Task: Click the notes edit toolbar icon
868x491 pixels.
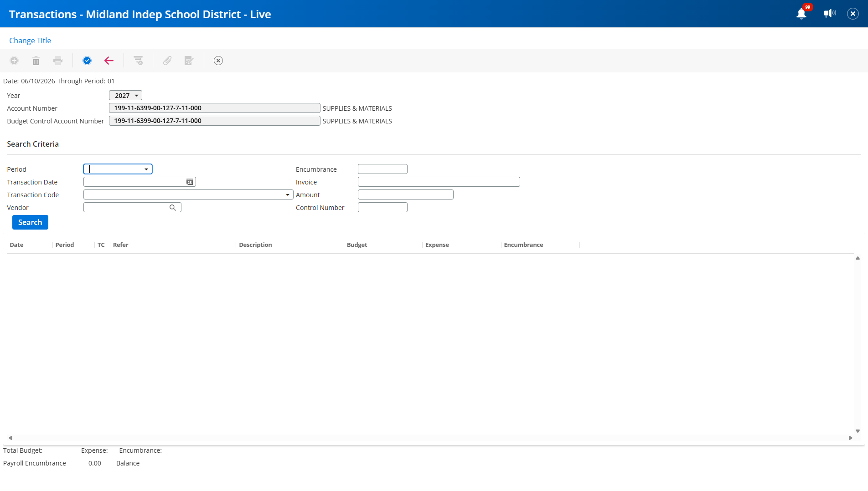Action: [x=189, y=61]
